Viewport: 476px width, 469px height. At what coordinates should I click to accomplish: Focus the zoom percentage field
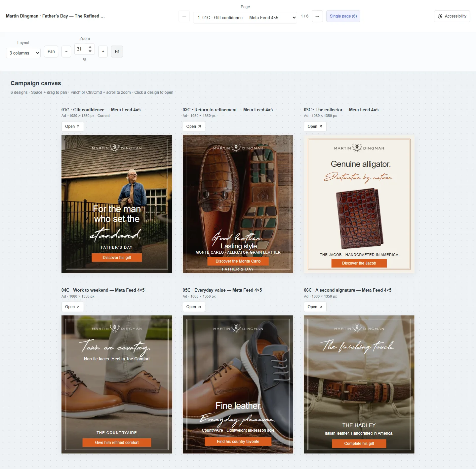click(x=85, y=49)
